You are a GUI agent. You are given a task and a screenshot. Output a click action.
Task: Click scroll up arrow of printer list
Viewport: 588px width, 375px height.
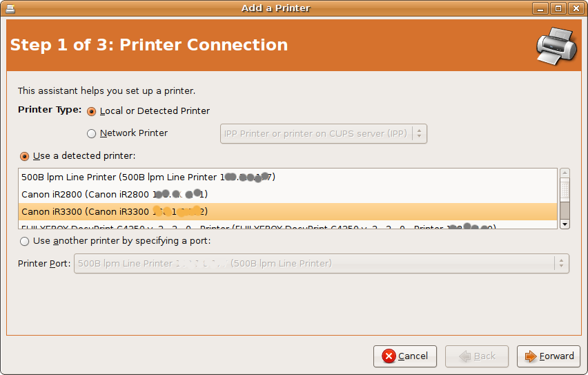565,173
